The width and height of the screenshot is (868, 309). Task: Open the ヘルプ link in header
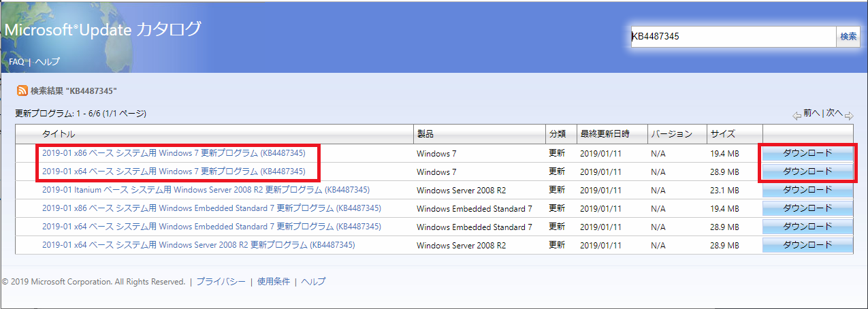click(48, 61)
